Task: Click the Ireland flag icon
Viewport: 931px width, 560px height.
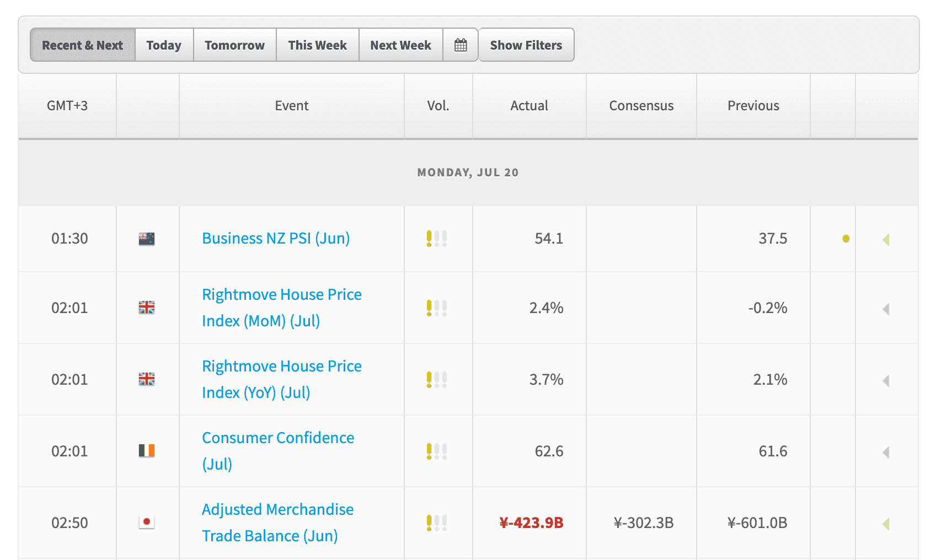Action: 147,451
